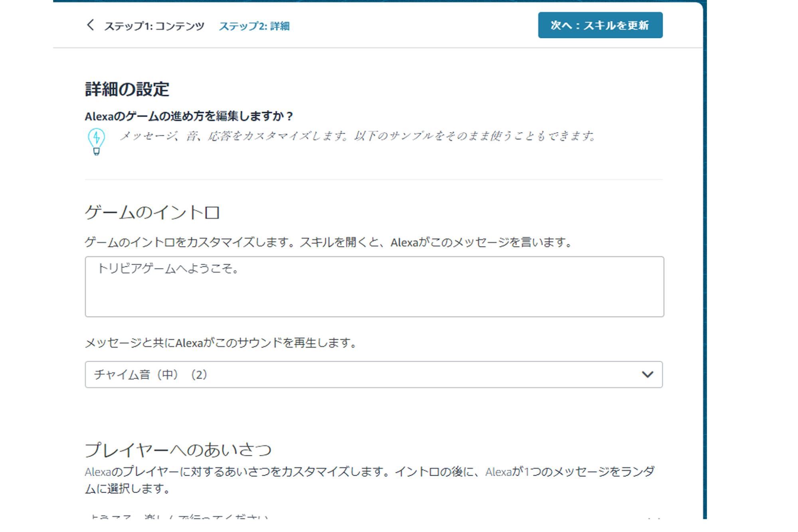Viewport: 798px width, 532px height.
Task: Click the プレイヤーへのあいさつ section heading
Action: pos(178,450)
